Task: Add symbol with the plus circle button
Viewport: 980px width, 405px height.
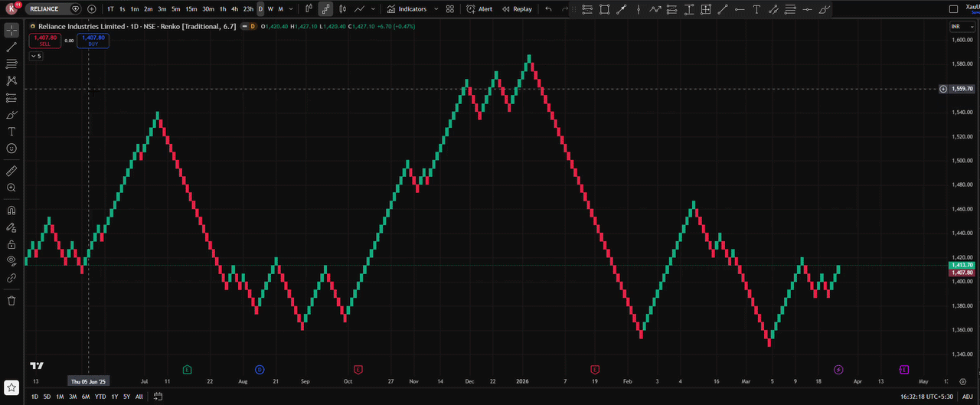Action: 92,9
